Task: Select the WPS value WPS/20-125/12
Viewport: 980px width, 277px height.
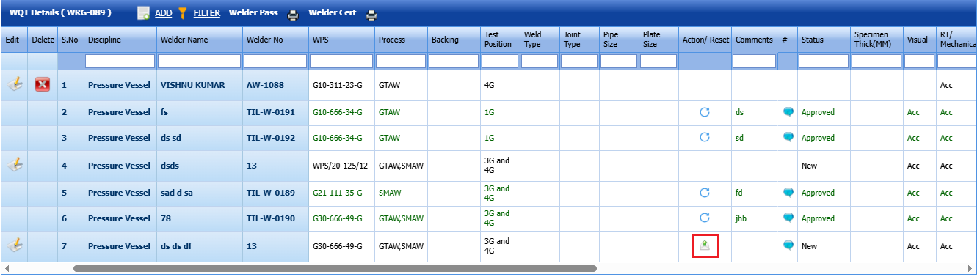Action: pos(340,166)
